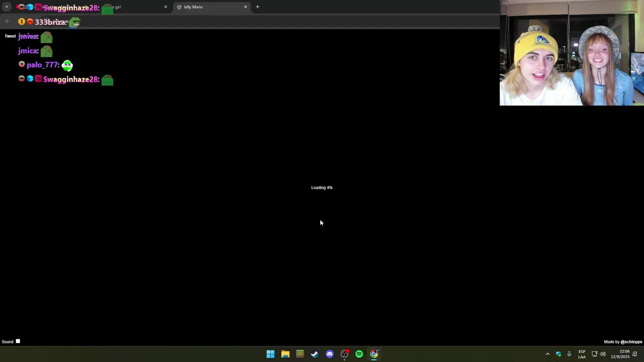Switch to Chrome on the taskbar
The height and width of the screenshot is (362, 644).
pos(374,354)
